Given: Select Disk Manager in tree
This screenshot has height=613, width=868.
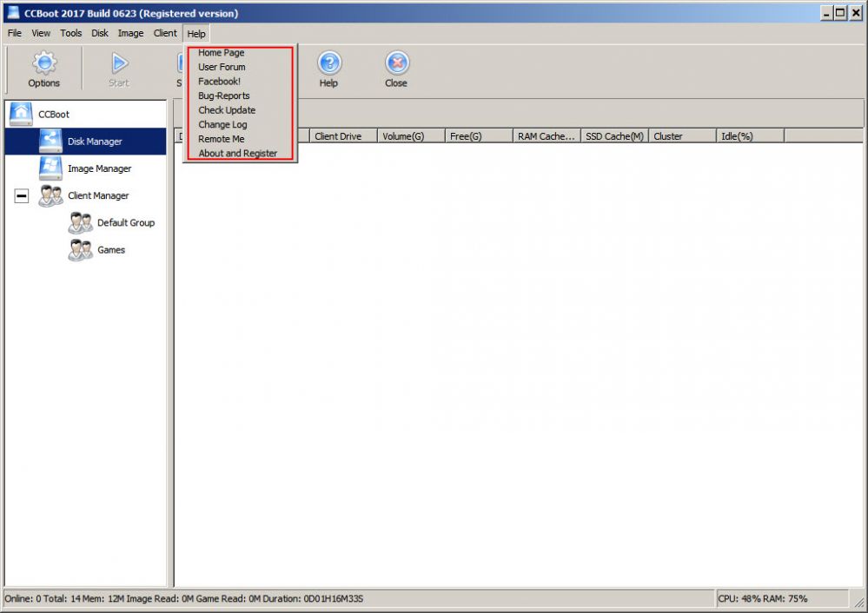Looking at the screenshot, I should 95,141.
